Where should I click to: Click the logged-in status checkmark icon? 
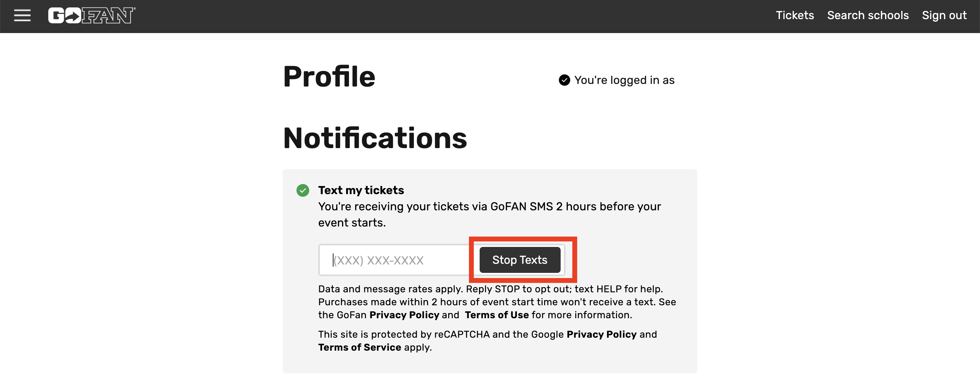tap(564, 80)
